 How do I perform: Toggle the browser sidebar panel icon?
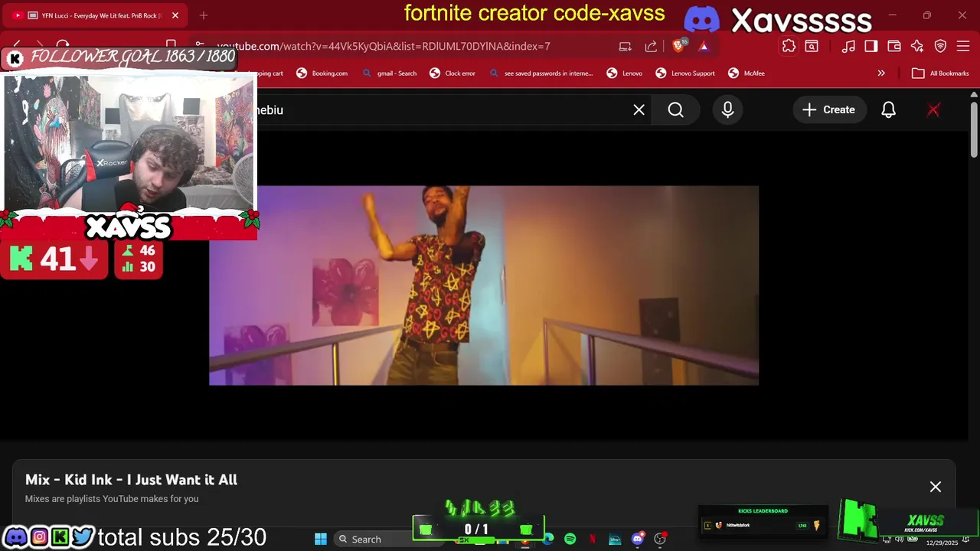point(871,46)
